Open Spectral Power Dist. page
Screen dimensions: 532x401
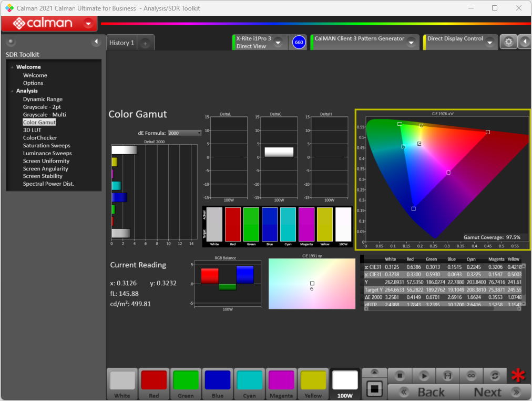click(x=48, y=184)
